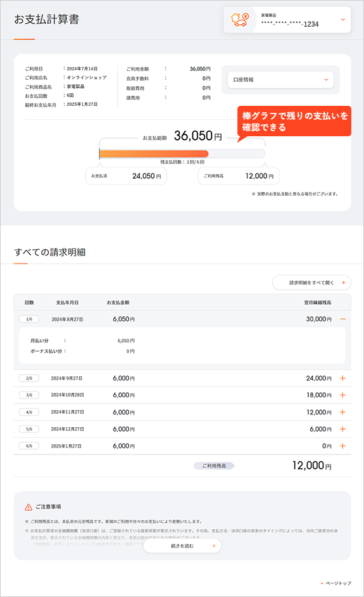Click the ご利用金額 36,050円 value
364x597 pixels.
click(200, 69)
